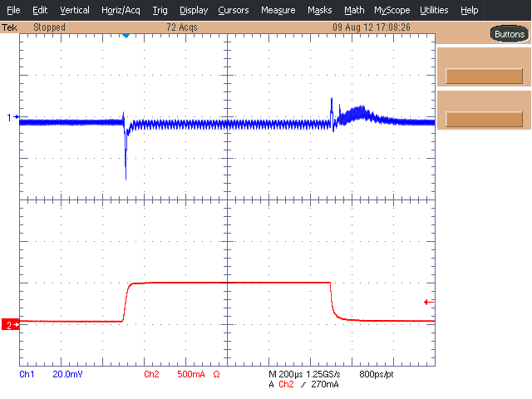Click the upper blank side-panel button
532x399 pixels.
pos(484,76)
